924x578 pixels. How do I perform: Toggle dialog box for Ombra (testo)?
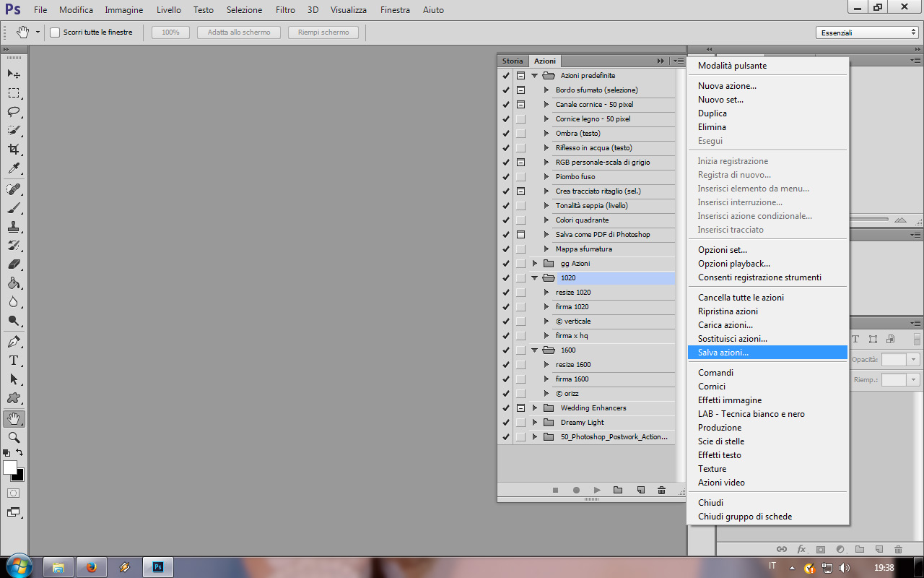coord(520,133)
